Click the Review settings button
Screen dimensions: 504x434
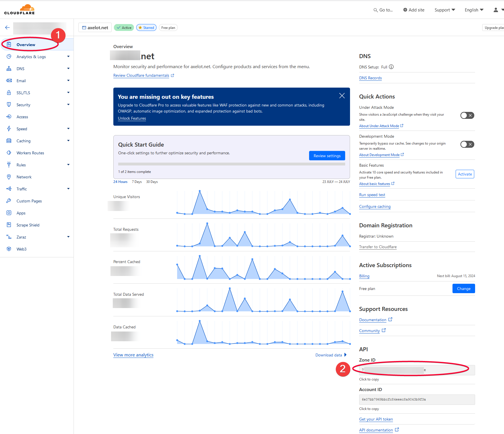[x=327, y=156]
